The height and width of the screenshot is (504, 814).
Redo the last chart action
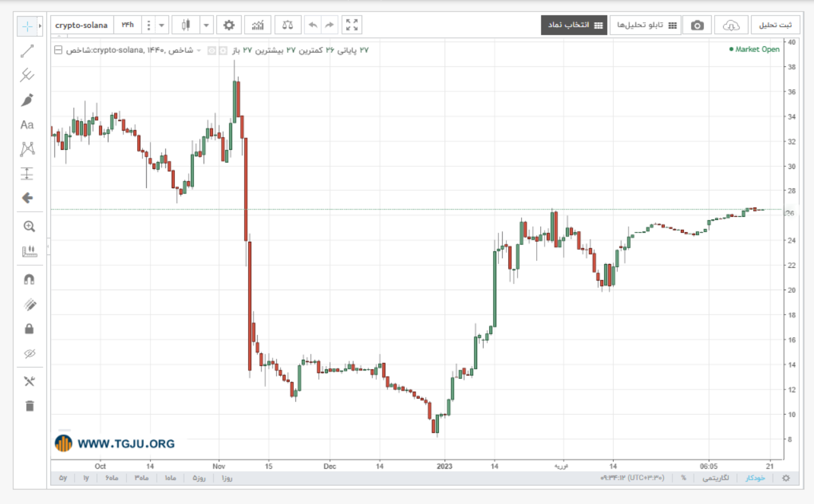coord(329,25)
